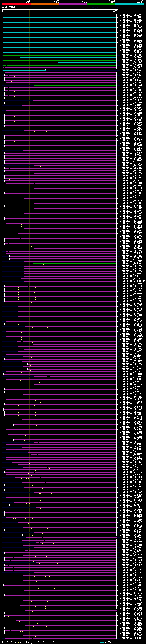The height and width of the screenshot is (644, 146).
Task: Click the UniRef100_B8CE79 entry
Action: (x=131, y=138)
